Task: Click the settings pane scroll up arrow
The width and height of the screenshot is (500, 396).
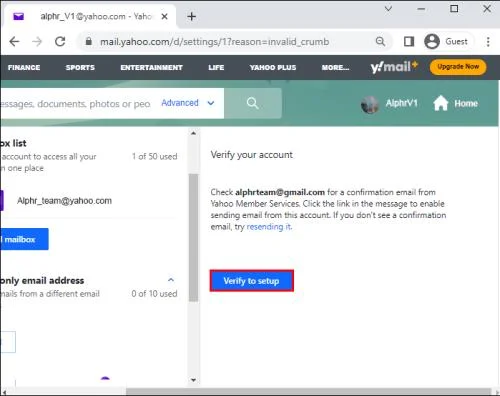Action: coord(193,133)
